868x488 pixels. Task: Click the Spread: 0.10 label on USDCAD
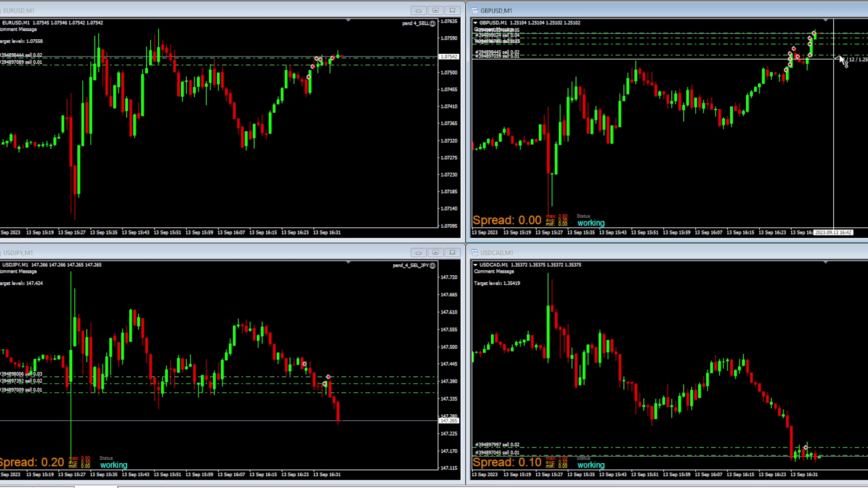507,463
